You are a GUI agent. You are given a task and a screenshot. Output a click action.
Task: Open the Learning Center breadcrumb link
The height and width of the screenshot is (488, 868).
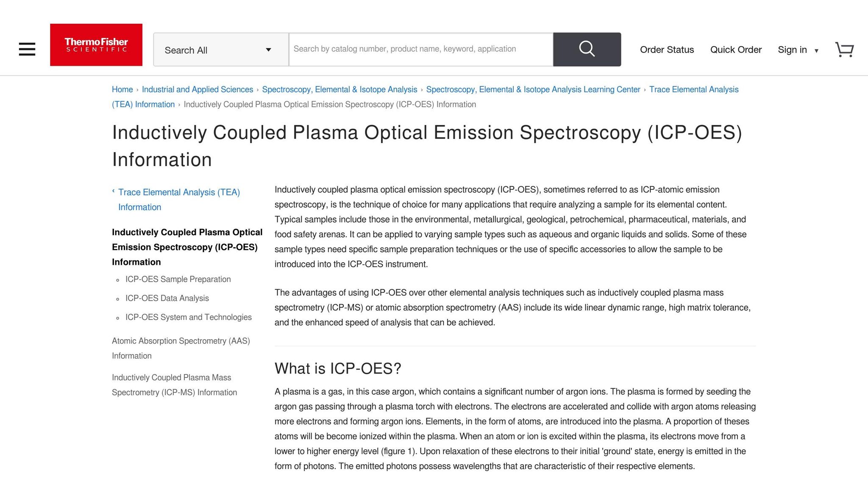point(533,89)
